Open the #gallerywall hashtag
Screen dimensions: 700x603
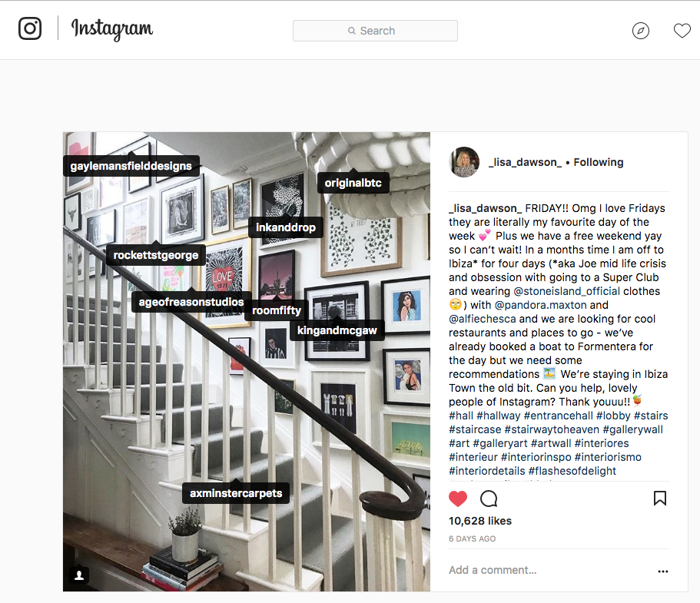(632, 429)
